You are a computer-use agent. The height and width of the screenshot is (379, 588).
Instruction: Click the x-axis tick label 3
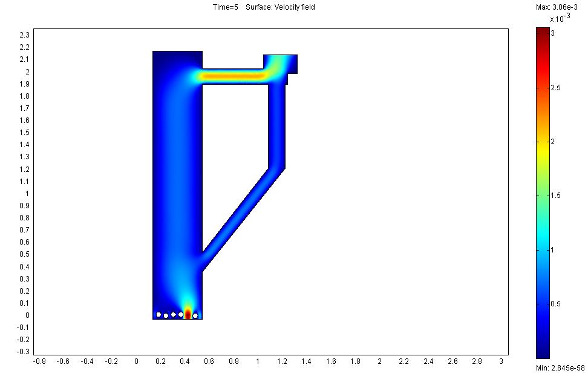501,361
